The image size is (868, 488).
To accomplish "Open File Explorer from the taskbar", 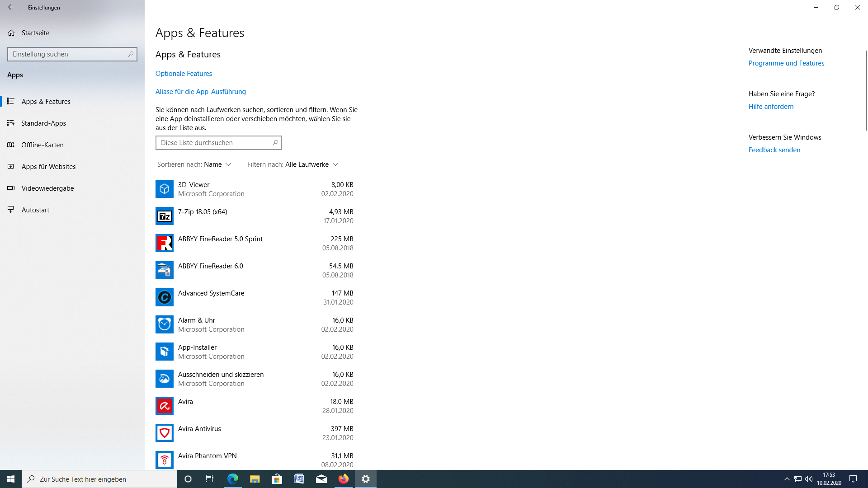I will pos(255,479).
